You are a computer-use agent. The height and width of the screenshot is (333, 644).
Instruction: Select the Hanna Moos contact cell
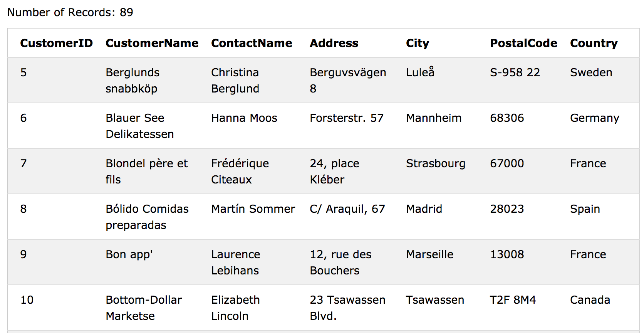244,118
